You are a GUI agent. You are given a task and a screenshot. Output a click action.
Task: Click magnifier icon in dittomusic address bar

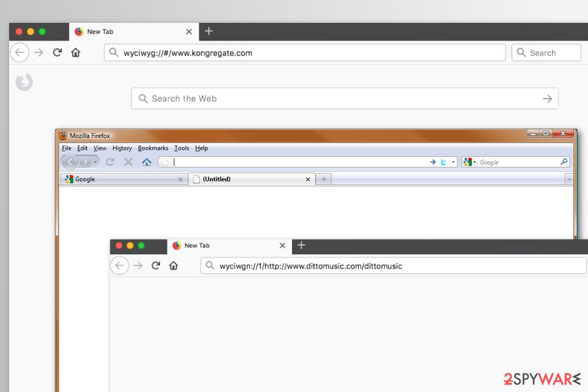click(210, 266)
